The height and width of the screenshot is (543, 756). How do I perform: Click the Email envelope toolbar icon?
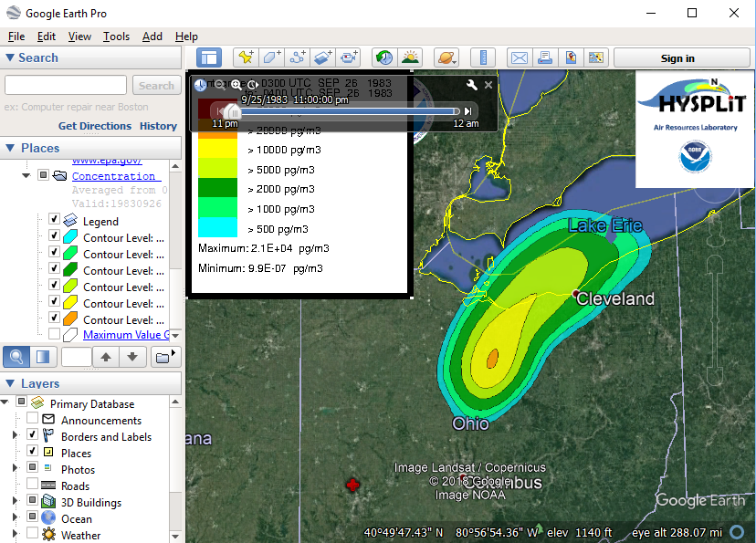pyautogui.click(x=519, y=57)
